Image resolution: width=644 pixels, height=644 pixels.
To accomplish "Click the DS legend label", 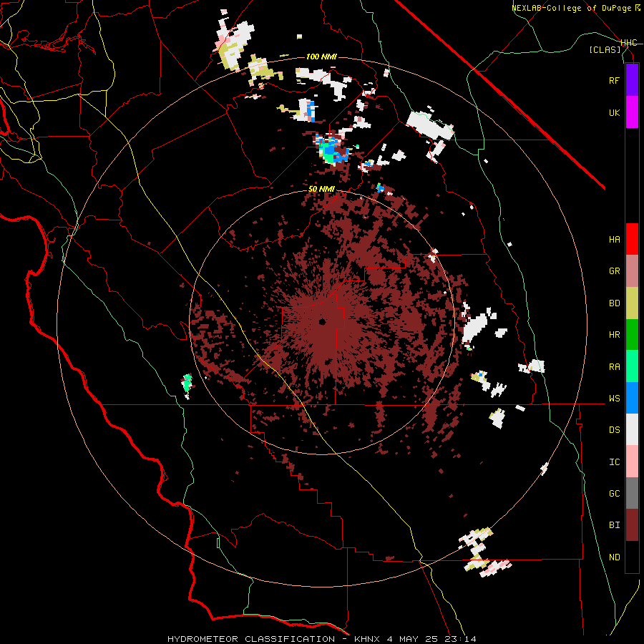I will (614, 430).
